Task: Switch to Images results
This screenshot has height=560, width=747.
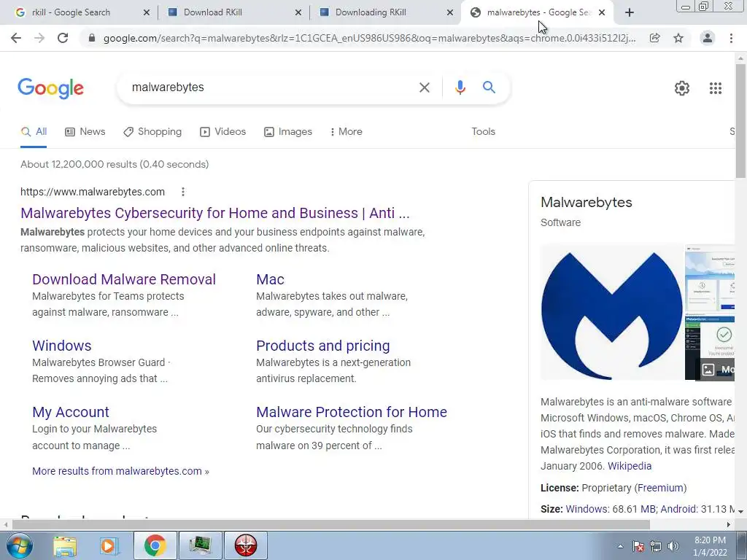Action: (x=288, y=132)
